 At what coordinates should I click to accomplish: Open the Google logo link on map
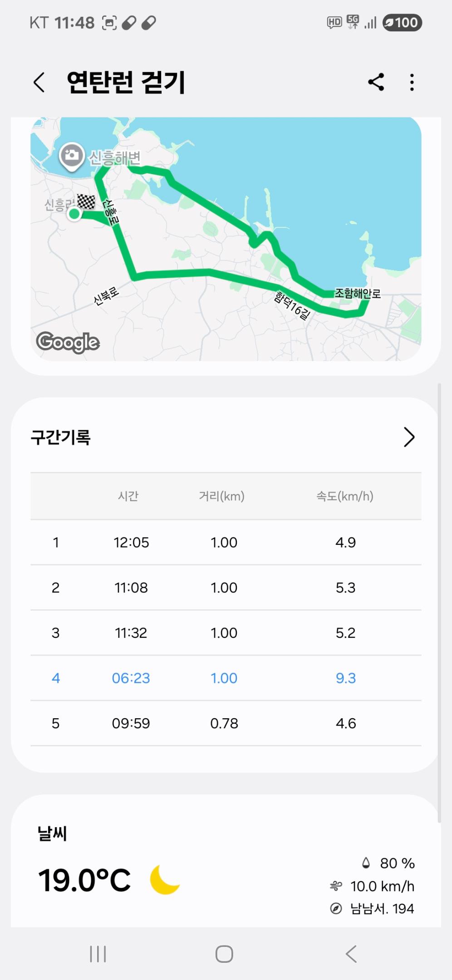pos(68,342)
